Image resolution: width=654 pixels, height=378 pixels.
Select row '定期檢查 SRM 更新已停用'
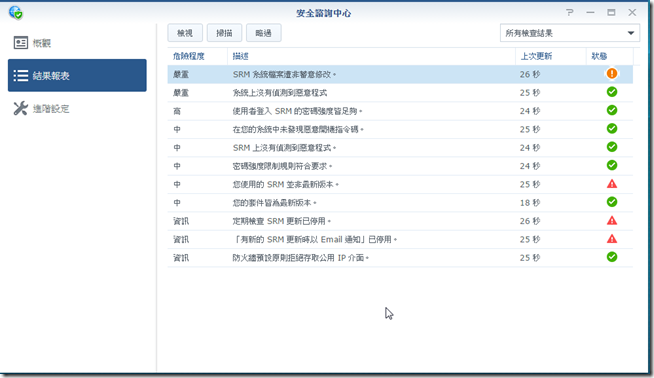(400, 221)
